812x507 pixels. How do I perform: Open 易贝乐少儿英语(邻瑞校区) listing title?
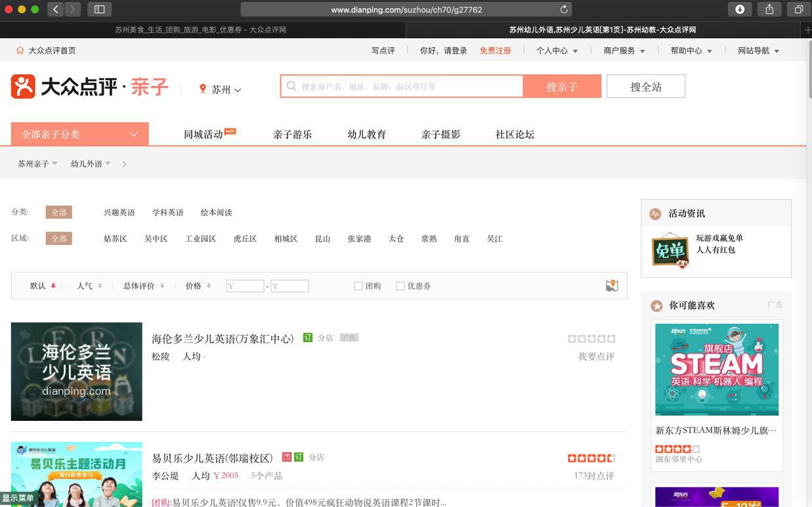212,458
